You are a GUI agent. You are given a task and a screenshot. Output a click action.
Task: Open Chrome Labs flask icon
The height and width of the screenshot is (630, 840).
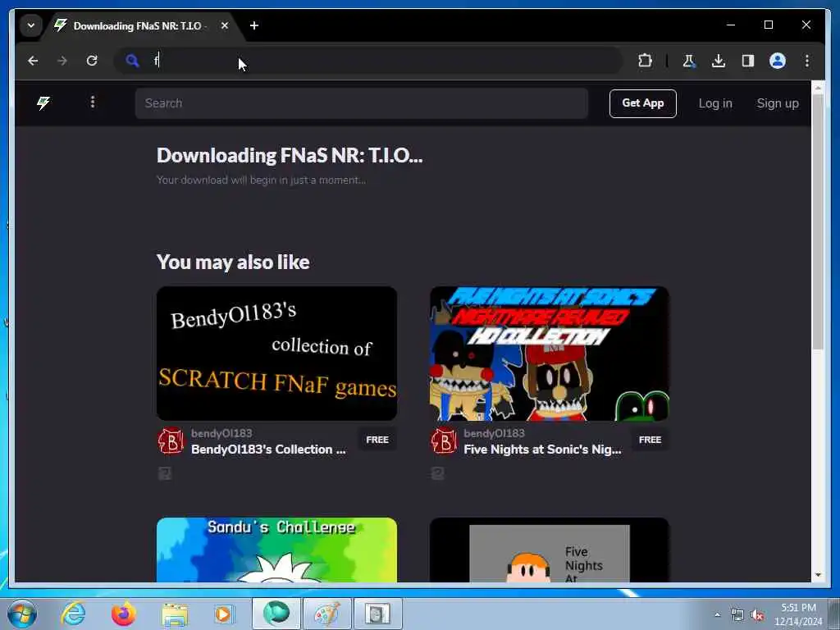[x=689, y=61]
